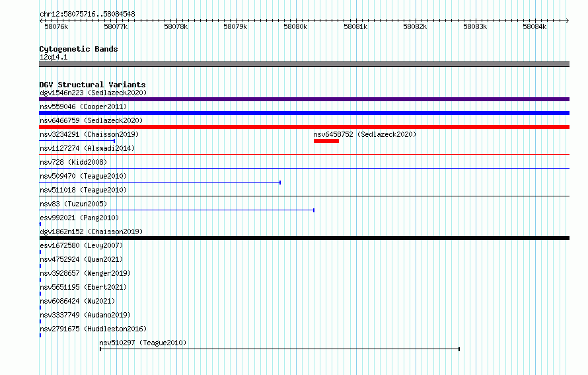Click the 58079k ruler tick label

[235, 26]
